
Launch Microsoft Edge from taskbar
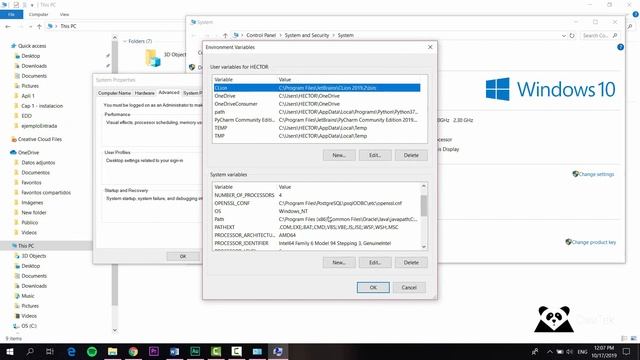pos(71,351)
